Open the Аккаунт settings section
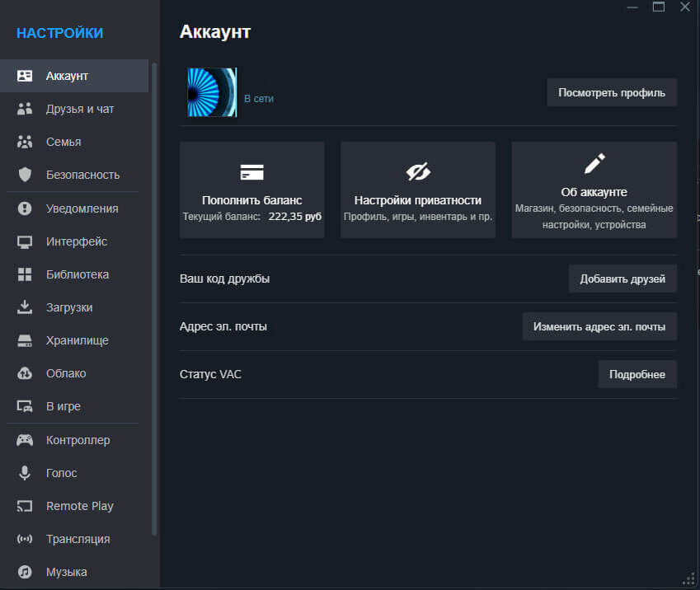This screenshot has height=590, width=700. pyautogui.click(x=74, y=76)
